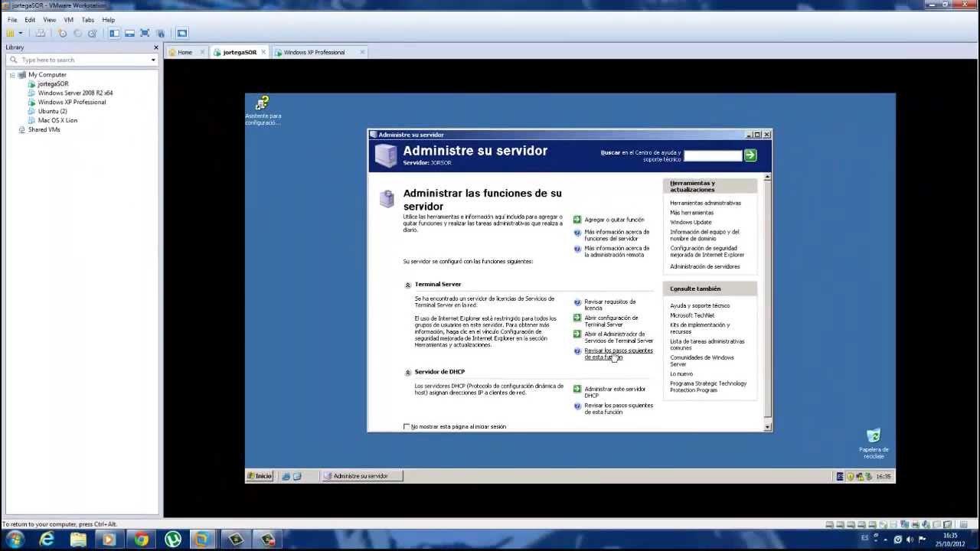This screenshot has height=551, width=980.
Task: Close the jortegaSOR tab
Action: pos(263,52)
